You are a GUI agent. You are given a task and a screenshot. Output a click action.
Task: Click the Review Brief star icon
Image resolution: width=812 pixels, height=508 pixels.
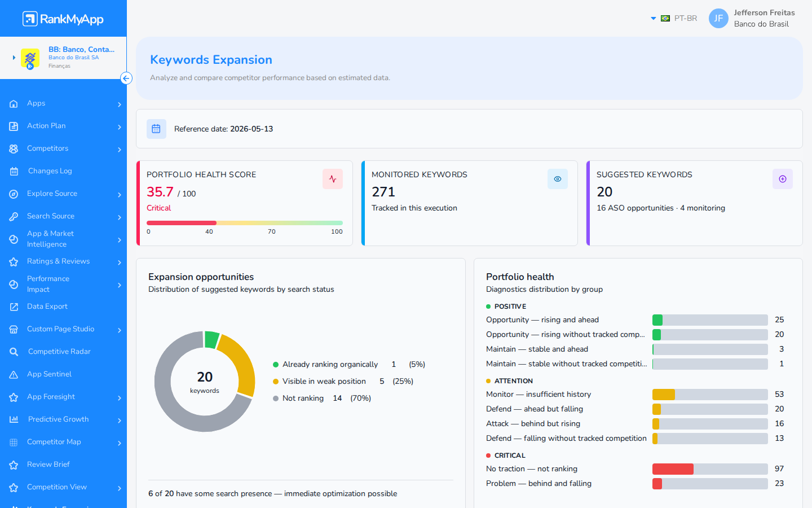click(14, 465)
